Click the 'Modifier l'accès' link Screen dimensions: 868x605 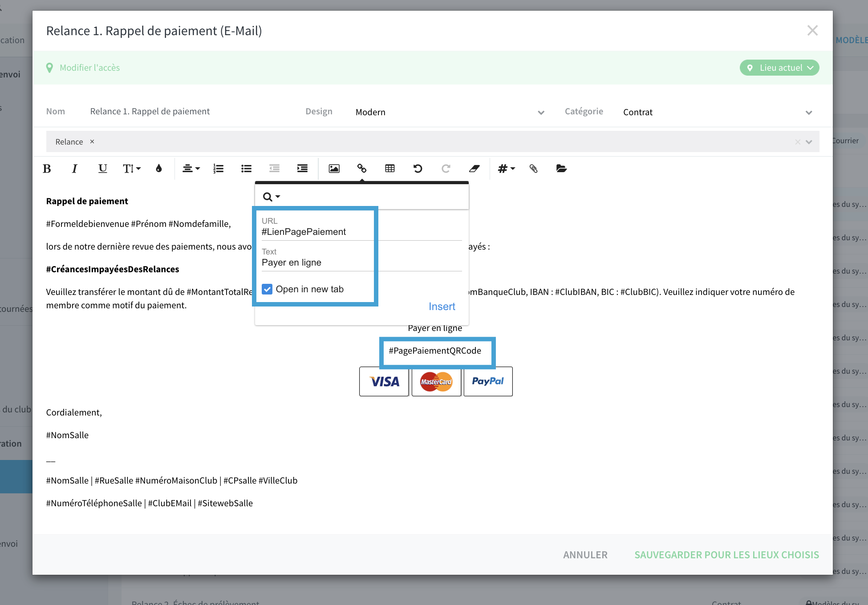90,68
